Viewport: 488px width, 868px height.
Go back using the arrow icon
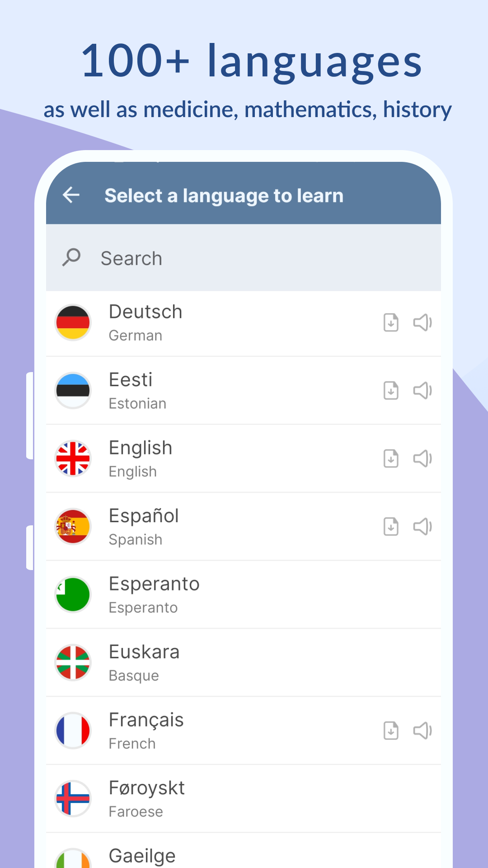[71, 195]
